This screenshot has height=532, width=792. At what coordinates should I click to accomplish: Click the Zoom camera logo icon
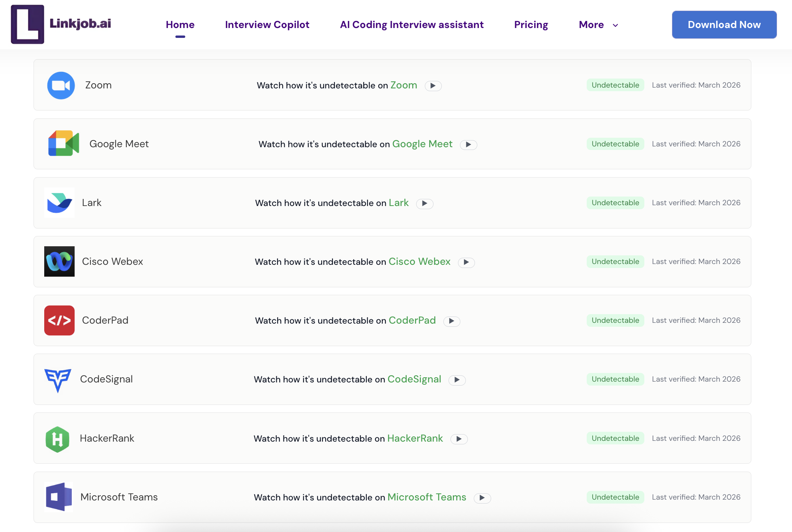pyautogui.click(x=61, y=85)
